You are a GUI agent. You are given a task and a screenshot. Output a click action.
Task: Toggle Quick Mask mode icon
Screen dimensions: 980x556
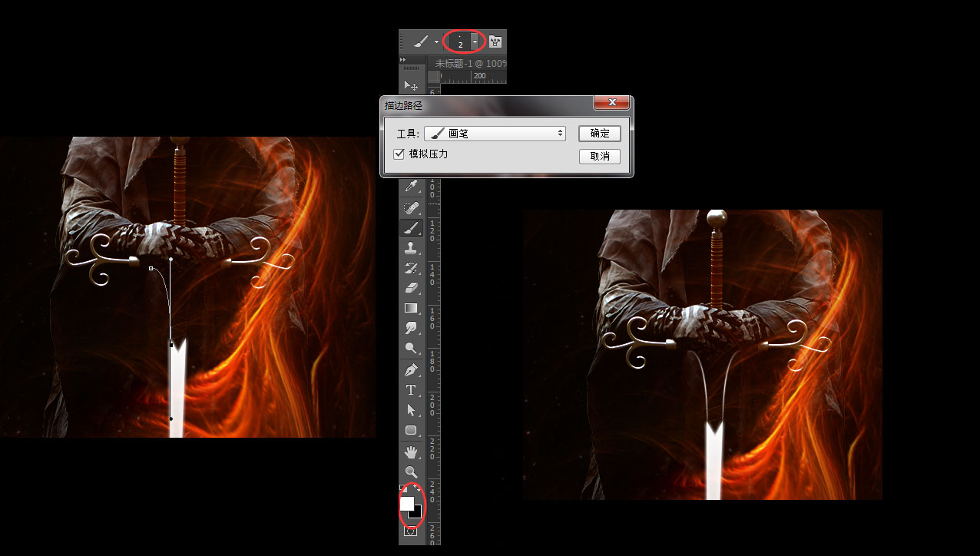[411, 531]
